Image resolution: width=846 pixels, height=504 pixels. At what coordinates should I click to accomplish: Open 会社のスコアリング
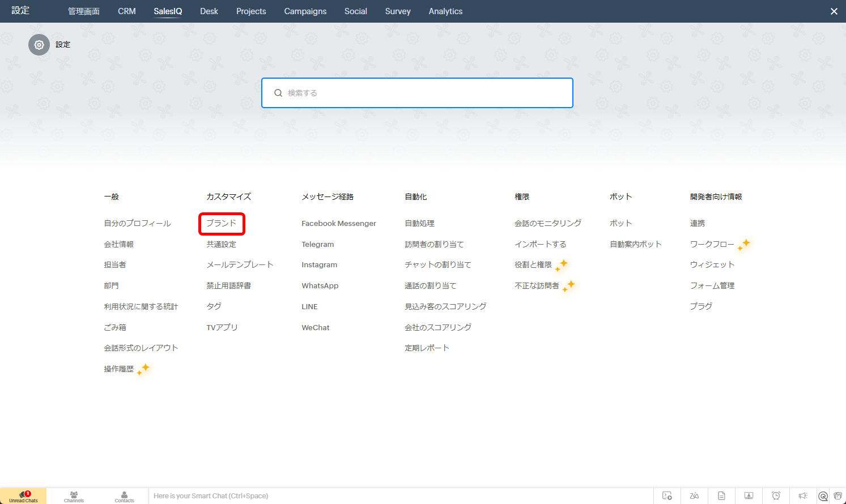tap(438, 327)
